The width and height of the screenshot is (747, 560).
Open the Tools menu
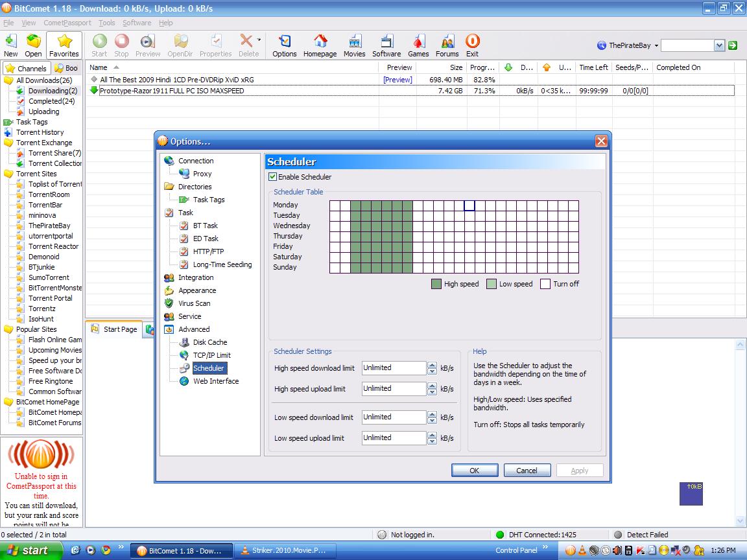[x=107, y=23]
